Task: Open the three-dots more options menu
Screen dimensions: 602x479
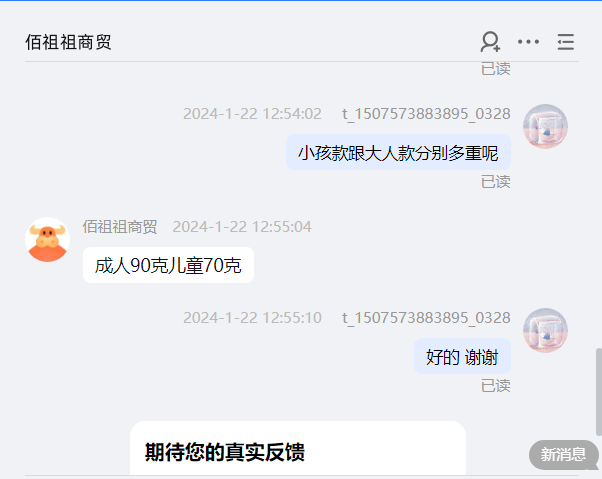Action: coord(528,41)
